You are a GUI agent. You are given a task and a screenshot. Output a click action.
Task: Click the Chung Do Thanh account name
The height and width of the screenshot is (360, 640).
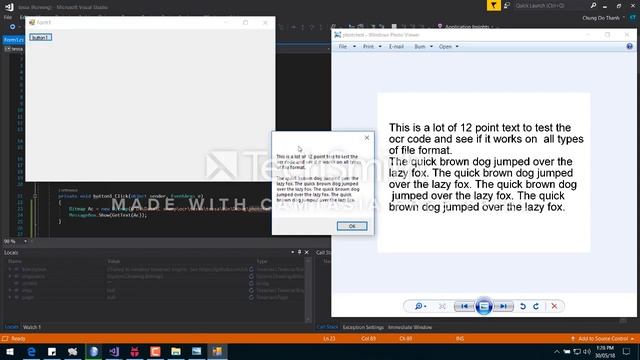click(601, 18)
